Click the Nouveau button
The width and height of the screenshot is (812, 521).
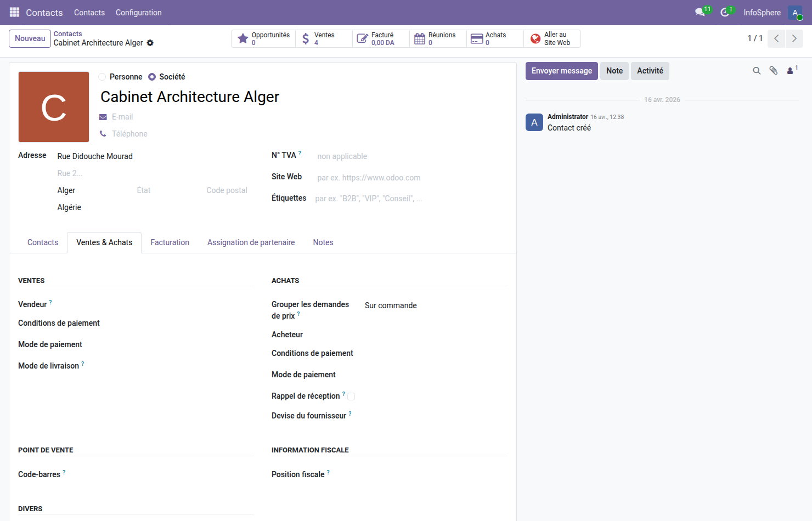click(x=30, y=38)
